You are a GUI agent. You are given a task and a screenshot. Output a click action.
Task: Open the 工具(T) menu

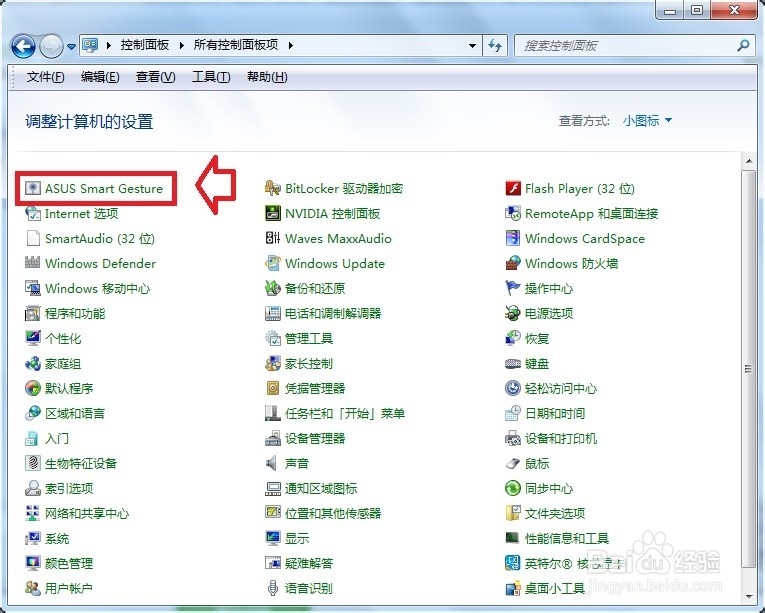tap(211, 77)
